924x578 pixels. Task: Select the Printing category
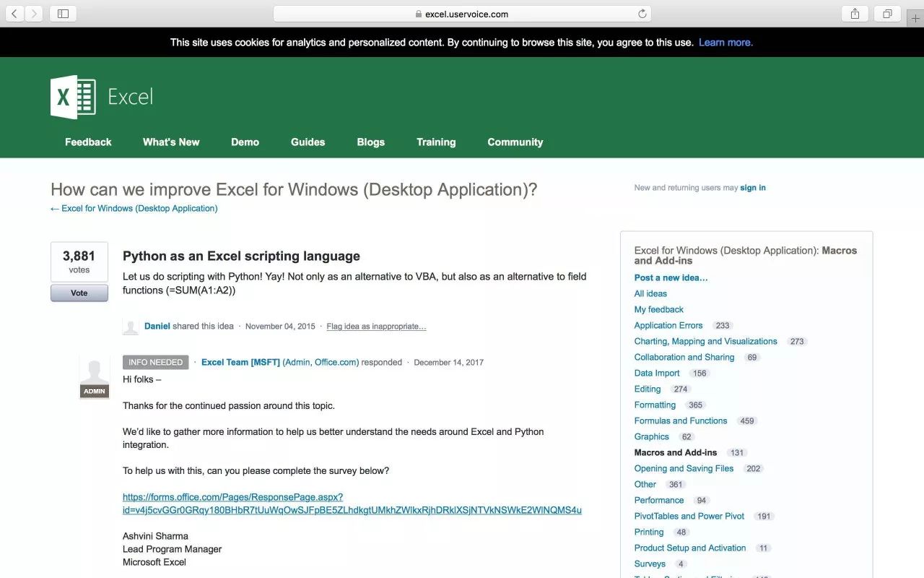tap(649, 532)
